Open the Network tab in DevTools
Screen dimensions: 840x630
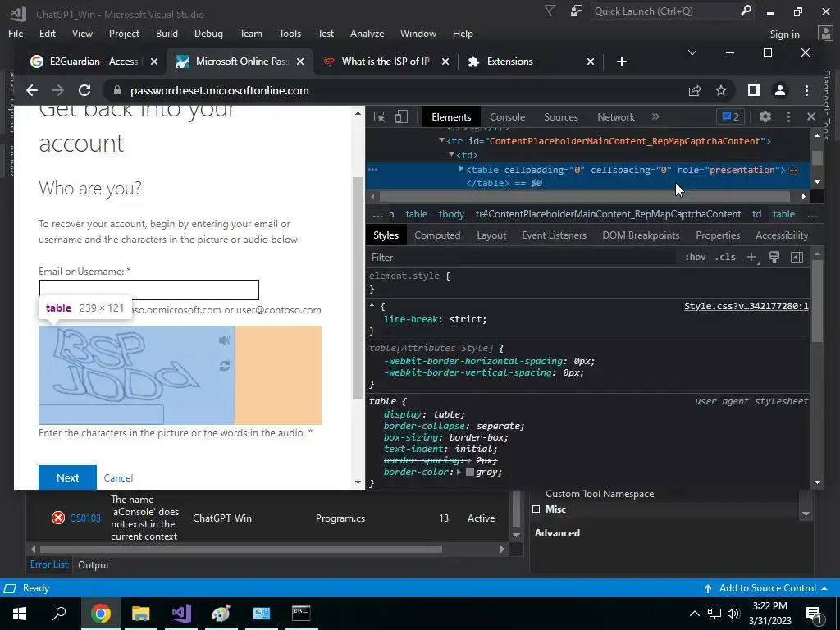coord(616,116)
